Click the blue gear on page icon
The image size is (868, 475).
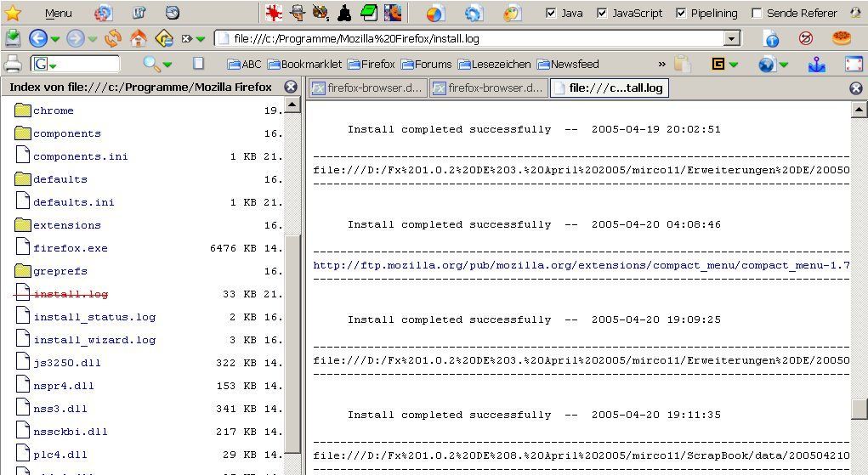pos(474,13)
